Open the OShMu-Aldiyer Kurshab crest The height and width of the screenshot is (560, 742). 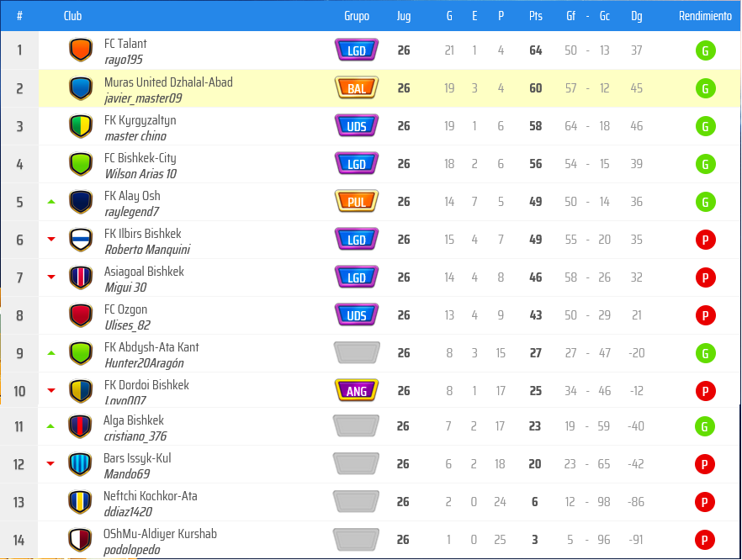(x=81, y=540)
